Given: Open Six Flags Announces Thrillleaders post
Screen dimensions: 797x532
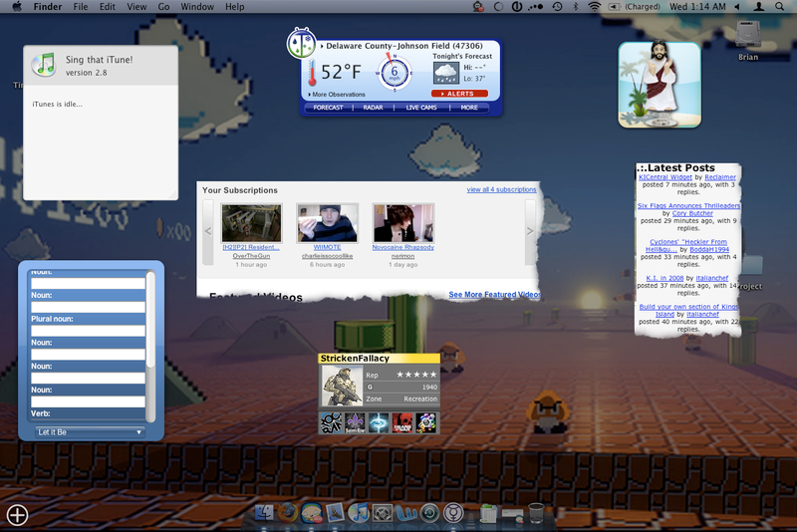Looking at the screenshot, I should (688, 206).
